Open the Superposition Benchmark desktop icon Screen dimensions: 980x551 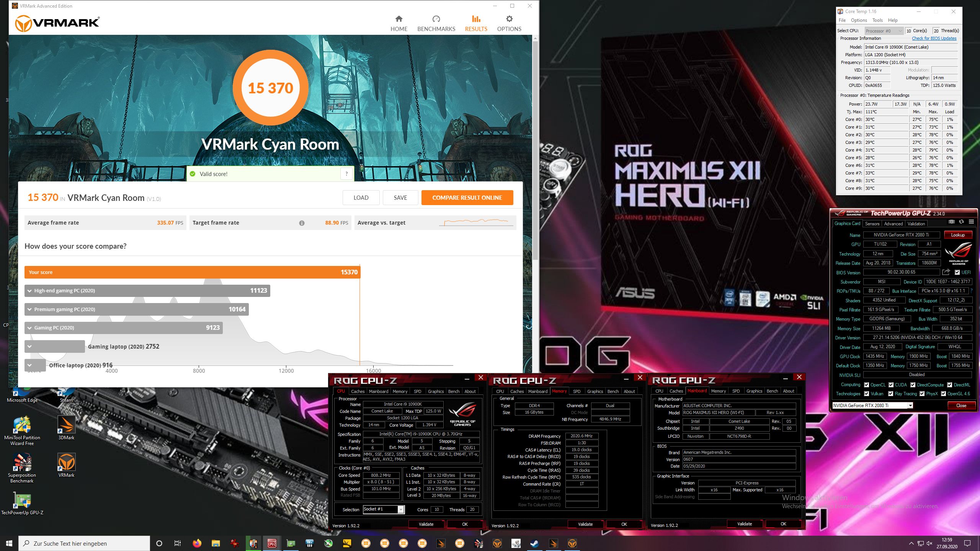pyautogui.click(x=22, y=468)
